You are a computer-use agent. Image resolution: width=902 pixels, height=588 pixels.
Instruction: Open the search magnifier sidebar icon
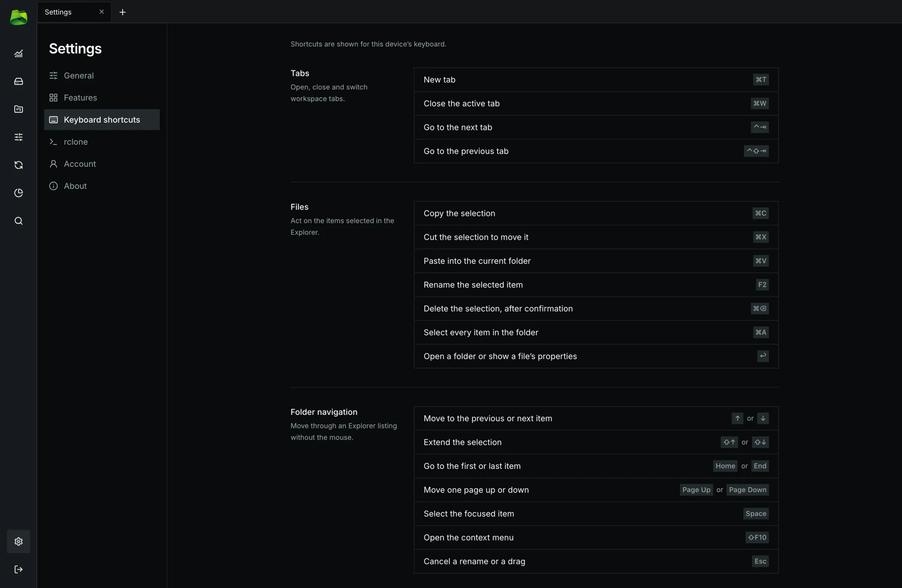pyautogui.click(x=18, y=221)
